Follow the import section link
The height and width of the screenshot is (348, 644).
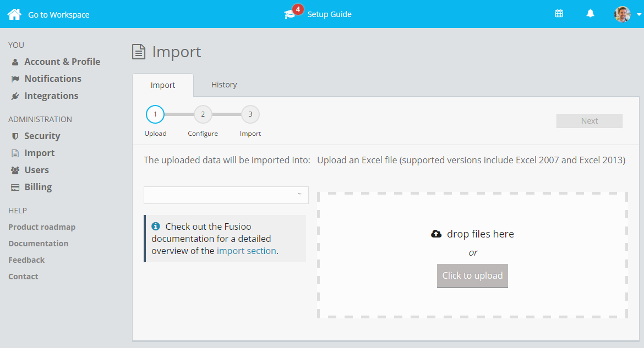246,251
